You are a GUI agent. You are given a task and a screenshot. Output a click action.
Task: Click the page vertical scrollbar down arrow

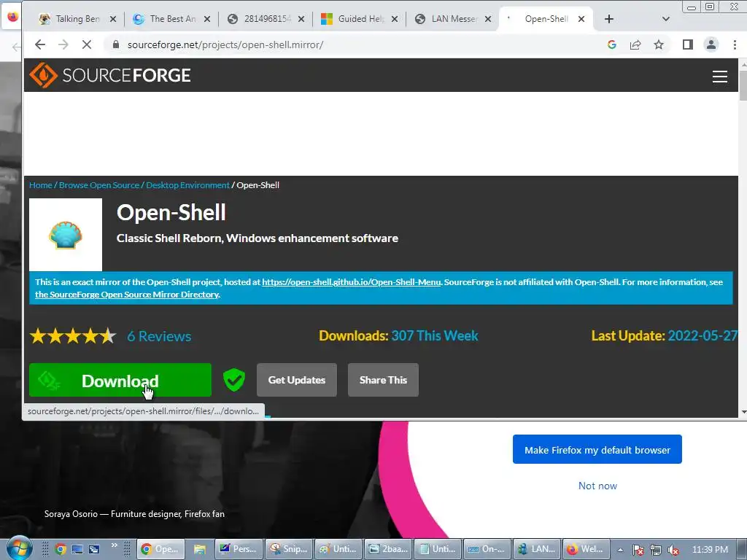(743, 412)
